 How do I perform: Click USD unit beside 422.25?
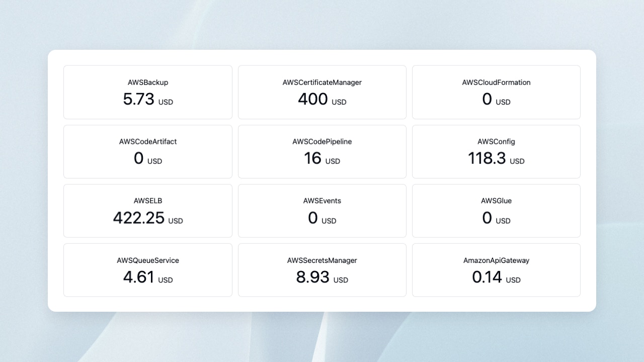176,221
